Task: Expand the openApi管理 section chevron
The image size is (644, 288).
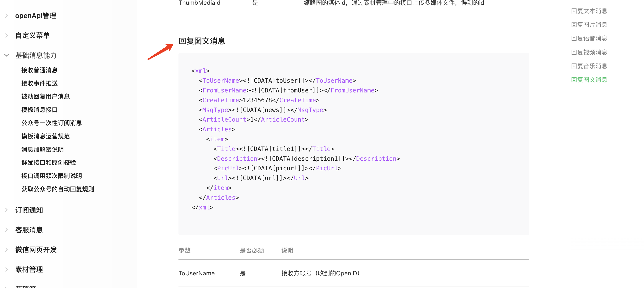Action: tap(7, 16)
